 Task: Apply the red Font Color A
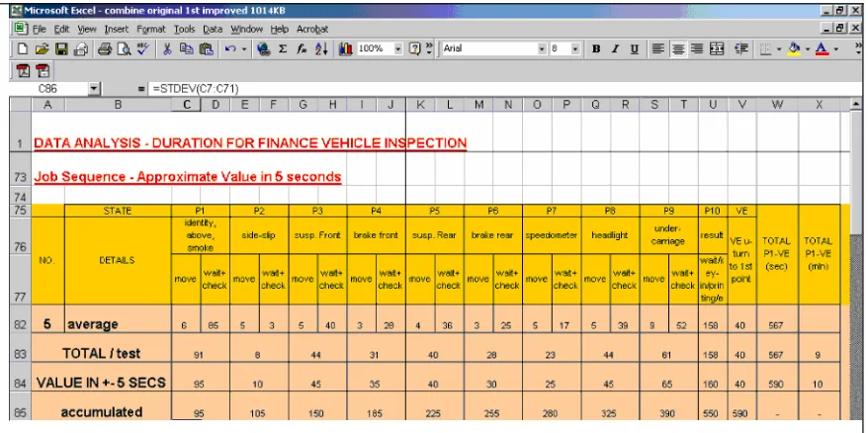click(823, 49)
